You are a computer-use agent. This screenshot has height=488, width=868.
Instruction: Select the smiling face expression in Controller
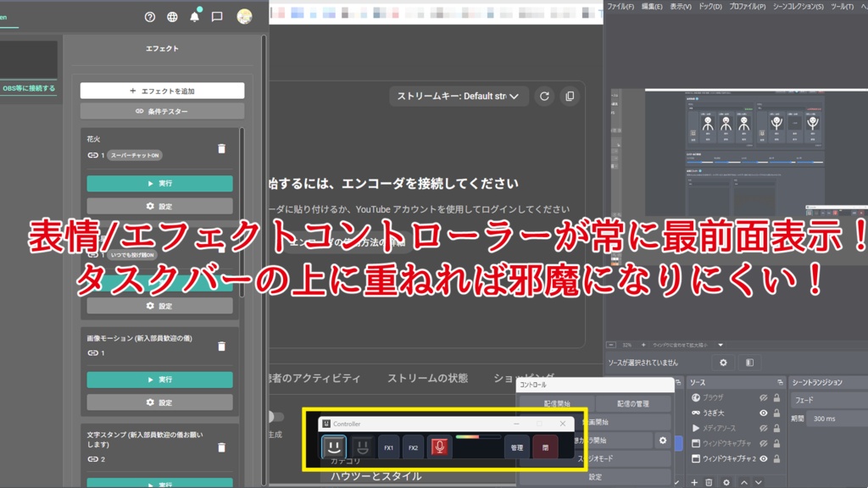tap(334, 447)
